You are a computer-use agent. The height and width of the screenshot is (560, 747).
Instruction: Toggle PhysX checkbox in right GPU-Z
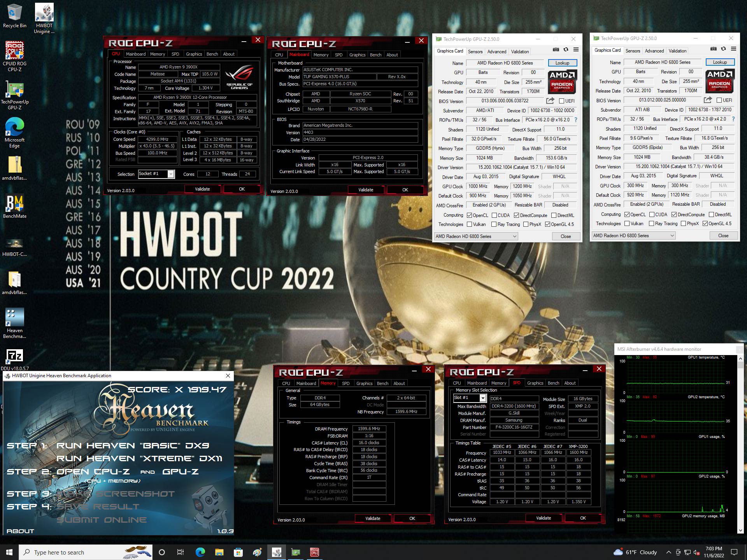(683, 224)
